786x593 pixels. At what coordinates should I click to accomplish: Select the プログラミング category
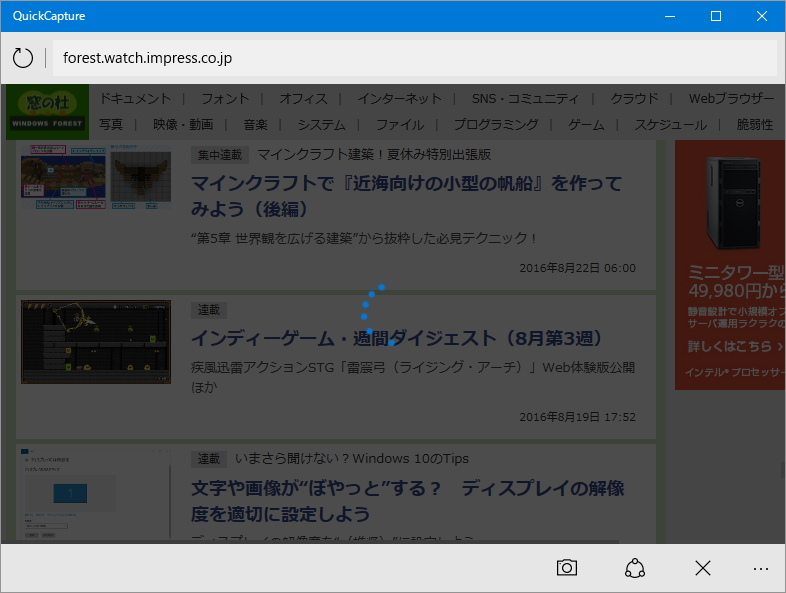pyautogui.click(x=496, y=124)
